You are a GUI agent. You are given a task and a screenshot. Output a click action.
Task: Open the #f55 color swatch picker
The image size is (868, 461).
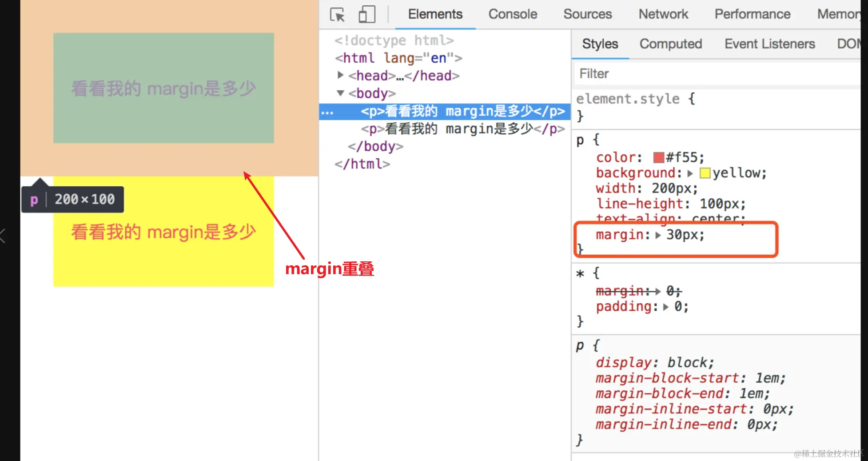click(658, 157)
